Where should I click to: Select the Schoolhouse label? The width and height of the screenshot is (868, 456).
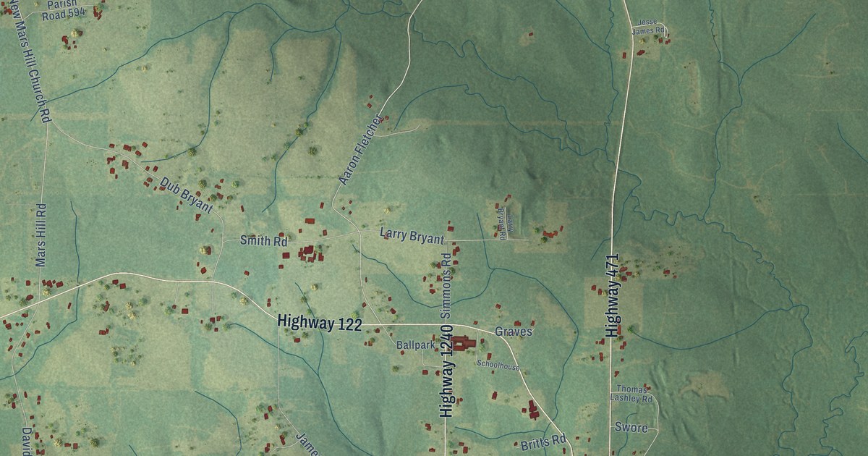point(498,367)
